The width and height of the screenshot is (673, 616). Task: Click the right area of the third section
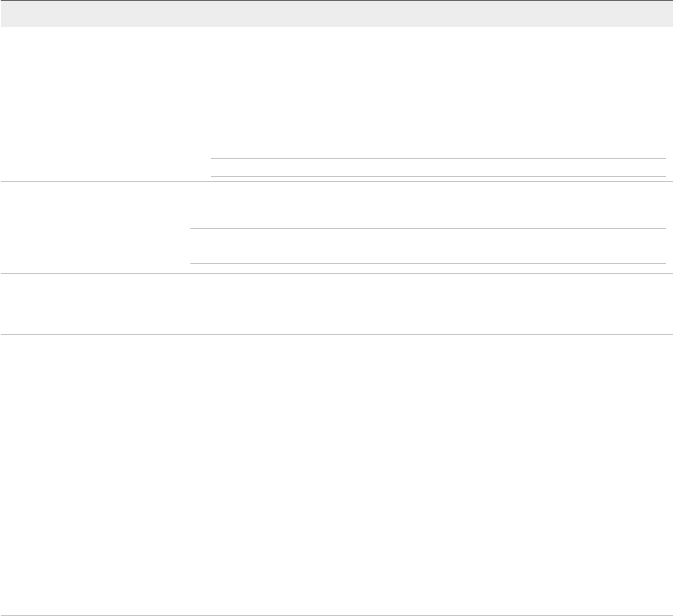432,304
